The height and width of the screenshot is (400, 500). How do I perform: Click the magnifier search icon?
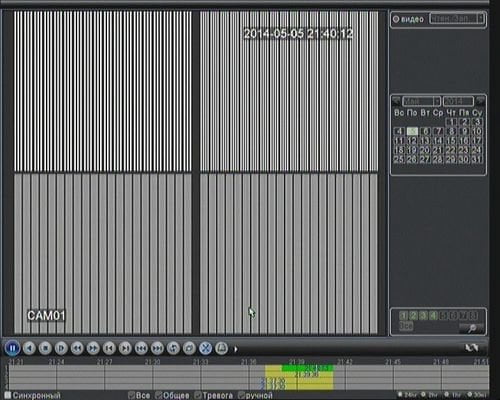coord(471,329)
